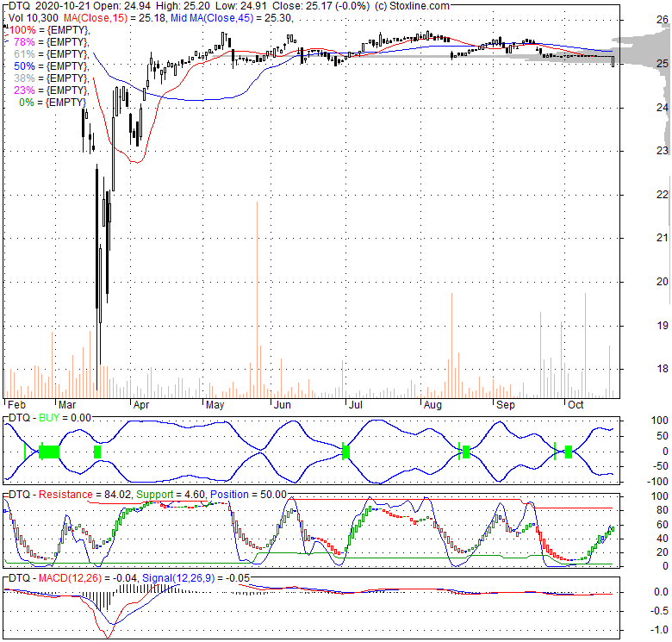This screenshot has width=672, height=642.
Task: Click the '38% = {EMPTY}' Fibonacci label
Action: tap(52, 78)
